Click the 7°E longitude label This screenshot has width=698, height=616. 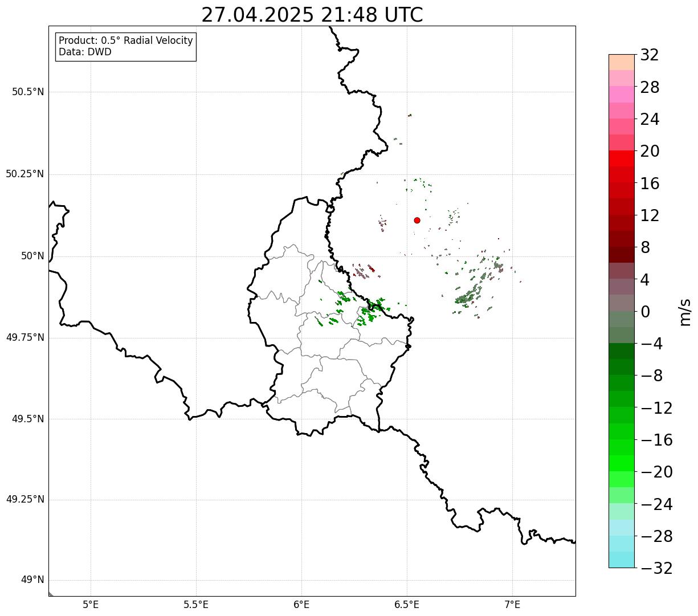pos(512,605)
